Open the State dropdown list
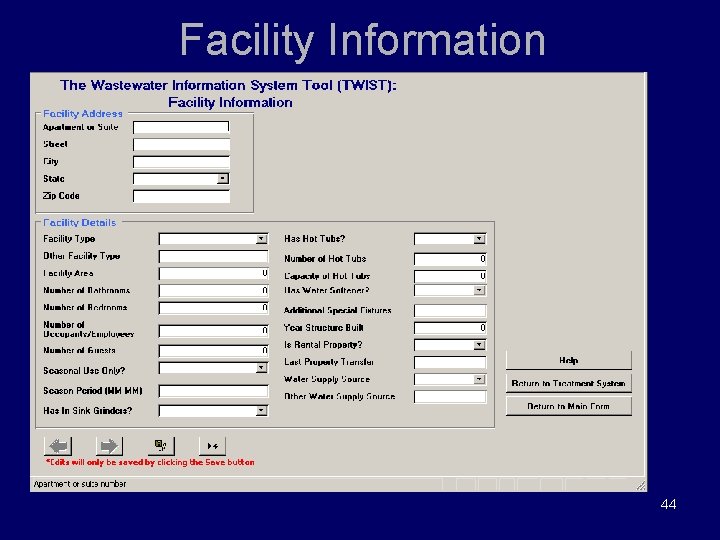720x540 pixels. coord(223,179)
